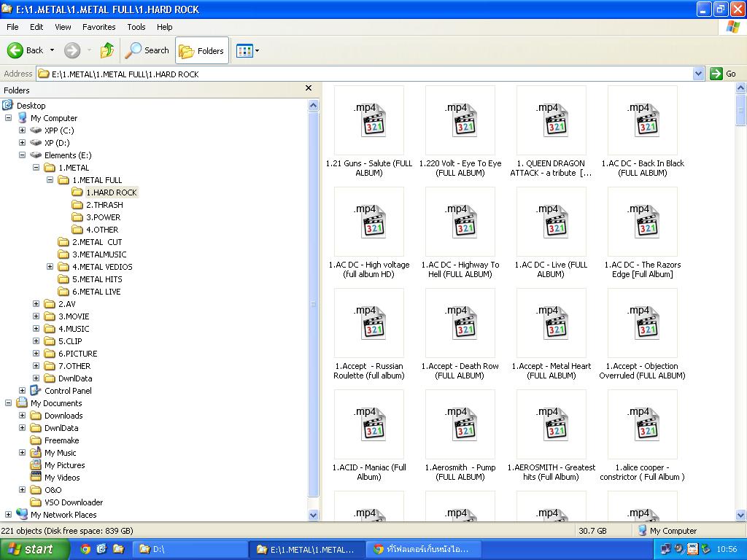Open the Help menu
The width and height of the screenshot is (747, 560).
coord(164,27)
